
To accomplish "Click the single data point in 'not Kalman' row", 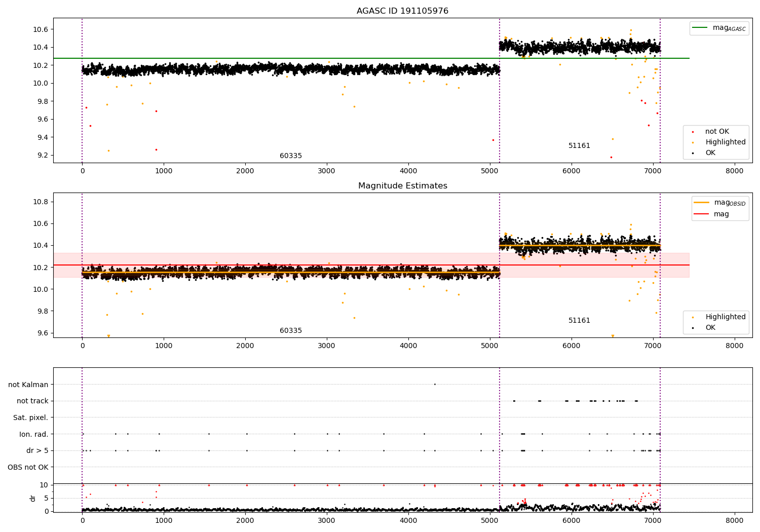I will coord(435,384).
